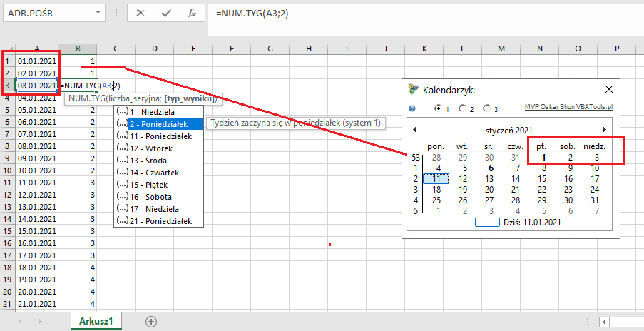Select day 31 in January calendar
The image size is (644, 331).
click(595, 200)
